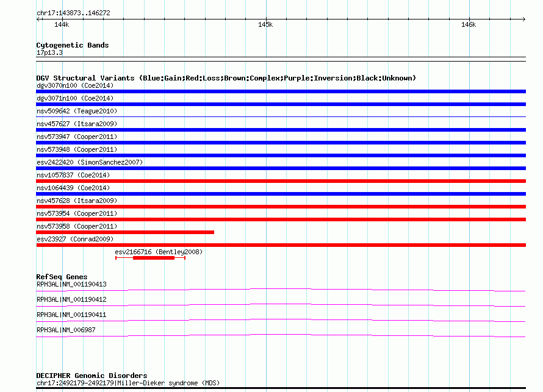The height and width of the screenshot is (392, 543).
Task: Click the blue bar under esv2422420
Action: (281, 168)
